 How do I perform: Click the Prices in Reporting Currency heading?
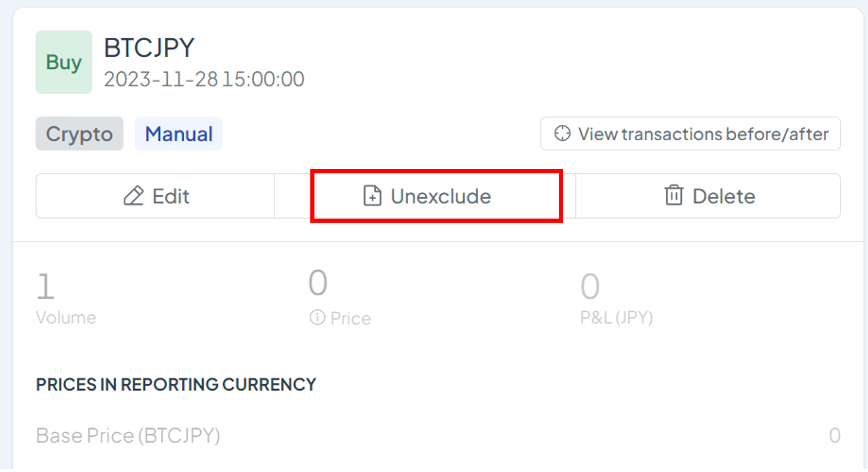click(176, 385)
